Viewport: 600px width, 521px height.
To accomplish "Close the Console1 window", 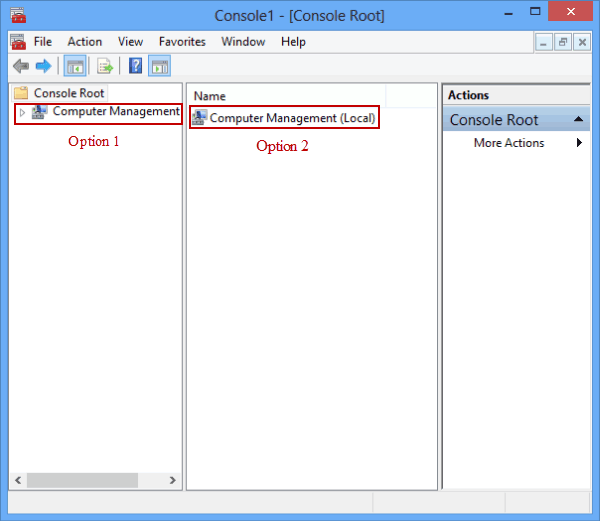I will [571, 11].
